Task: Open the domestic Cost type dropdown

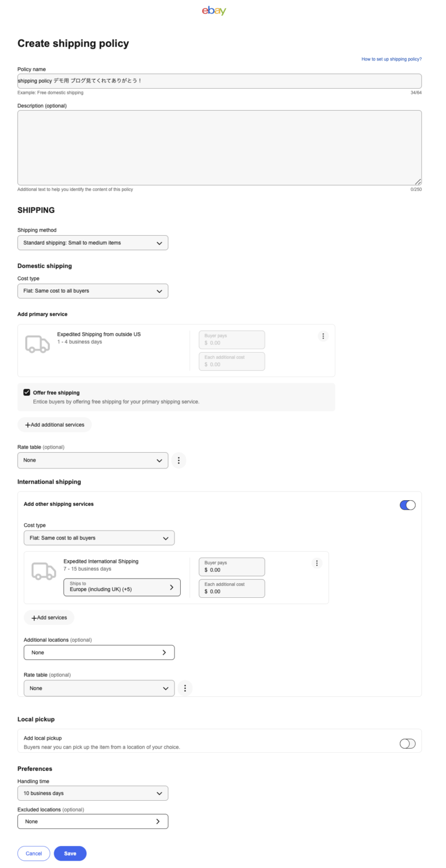Action: [x=93, y=291]
